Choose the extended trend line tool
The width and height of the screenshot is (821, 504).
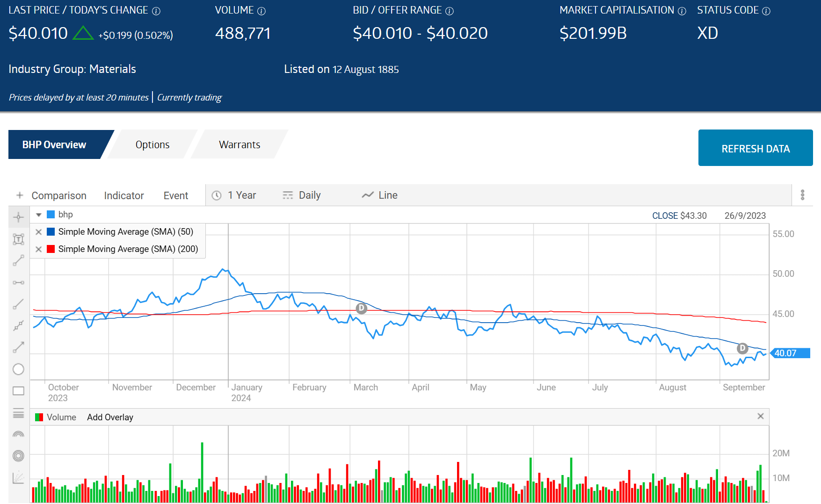18,326
